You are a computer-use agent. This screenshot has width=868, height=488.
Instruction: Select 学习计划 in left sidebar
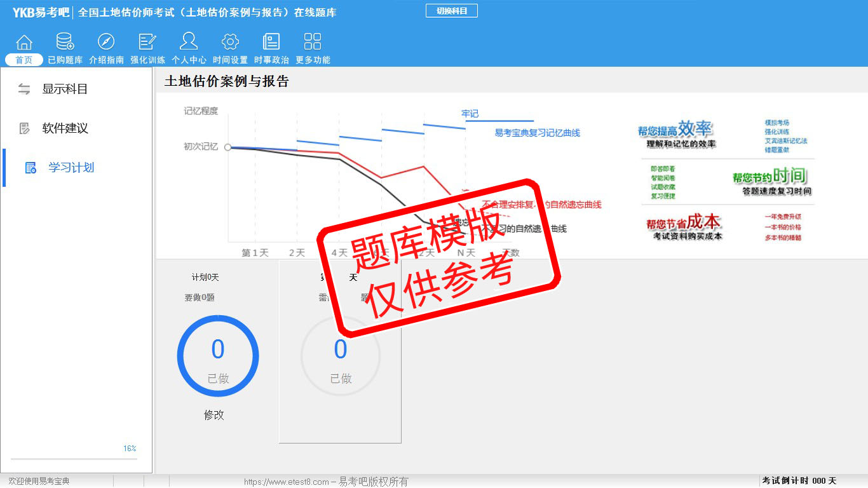coord(71,168)
